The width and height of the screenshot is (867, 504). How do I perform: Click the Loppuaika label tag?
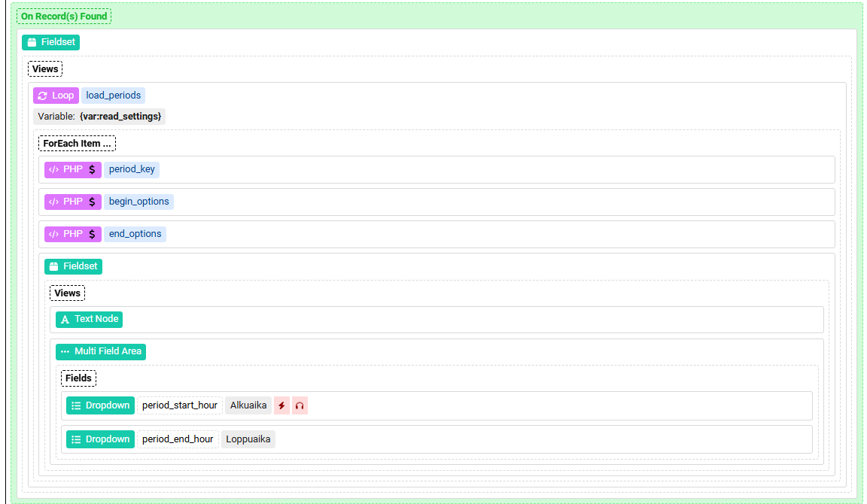tap(248, 439)
